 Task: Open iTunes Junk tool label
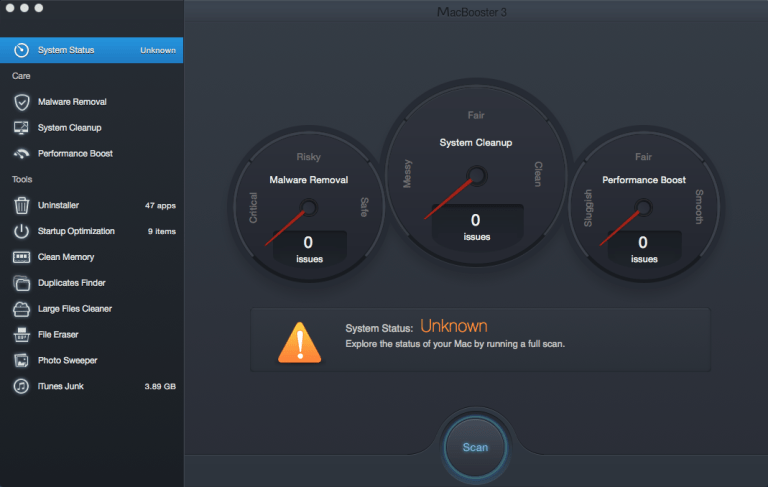point(61,386)
